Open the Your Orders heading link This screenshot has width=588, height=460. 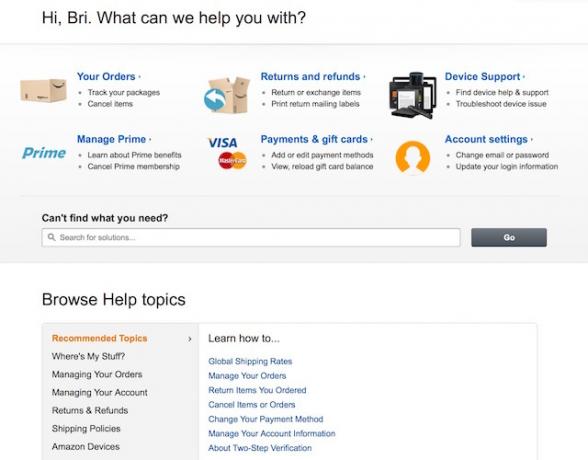point(106,76)
